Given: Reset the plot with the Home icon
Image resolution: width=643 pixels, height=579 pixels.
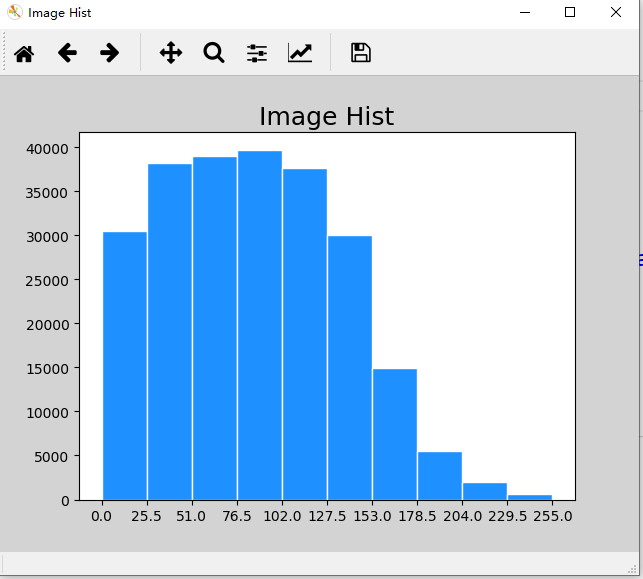Looking at the screenshot, I should 24,53.
